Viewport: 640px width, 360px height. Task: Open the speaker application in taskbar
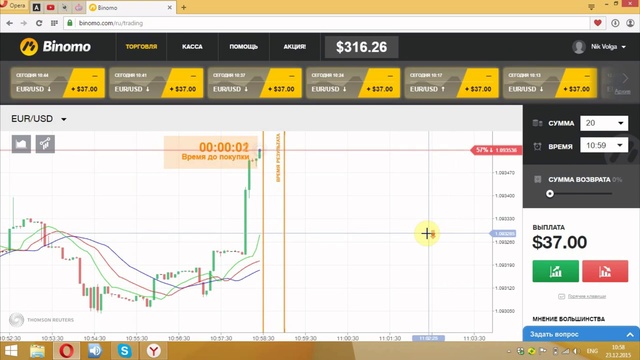tap(95, 351)
